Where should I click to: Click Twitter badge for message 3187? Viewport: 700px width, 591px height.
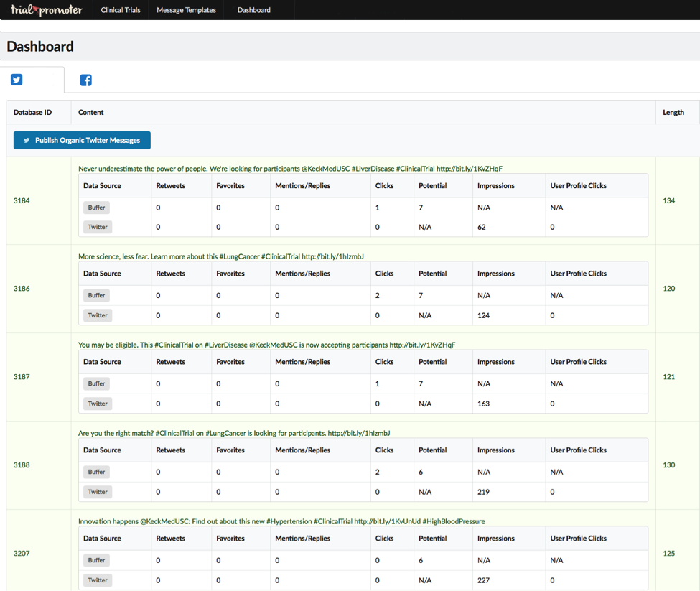[98, 404]
